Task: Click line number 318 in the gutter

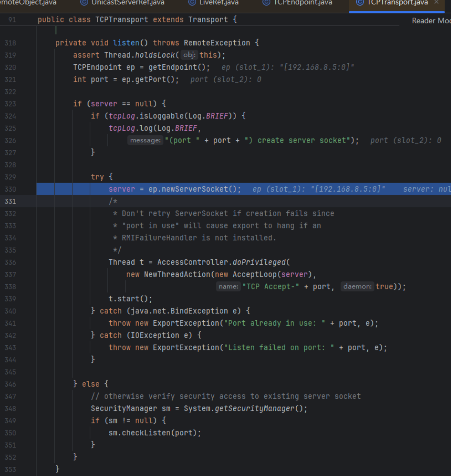Action: [x=10, y=43]
